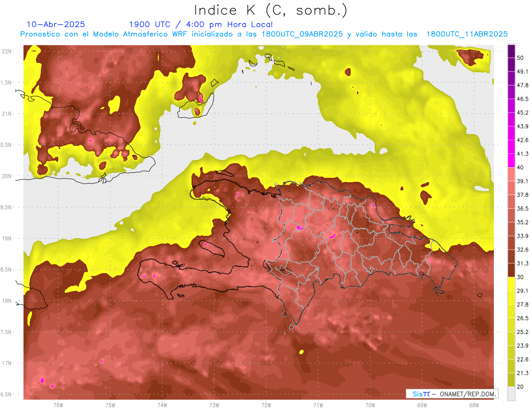The image size is (532, 411).
Task: Click the colorbar label '31.3'
Action: [x=522, y=263]
